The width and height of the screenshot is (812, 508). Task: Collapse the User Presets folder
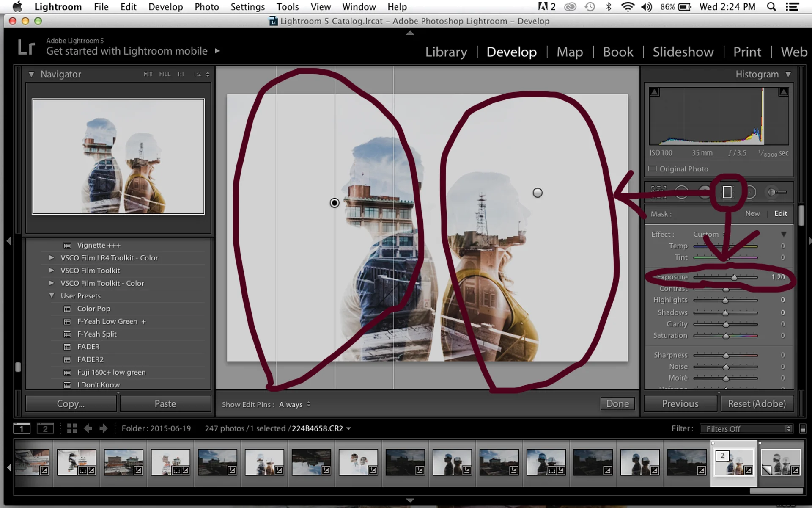coord(52,295)
